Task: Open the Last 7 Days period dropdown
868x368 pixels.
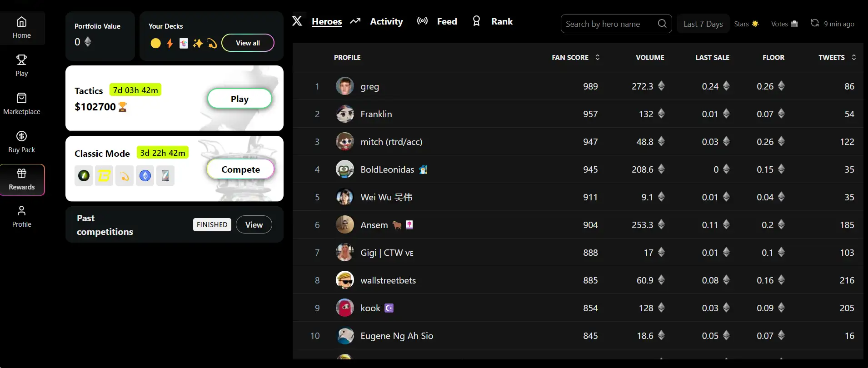Action: pyautogui.click(x=703, y=24)
